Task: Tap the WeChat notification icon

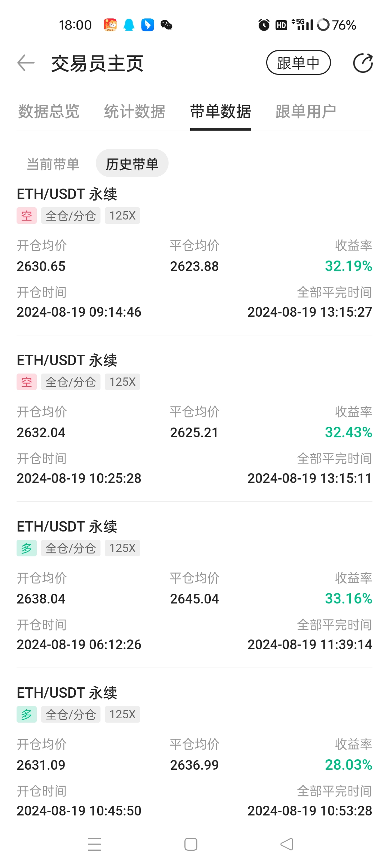Action: [x=166, y=25]
